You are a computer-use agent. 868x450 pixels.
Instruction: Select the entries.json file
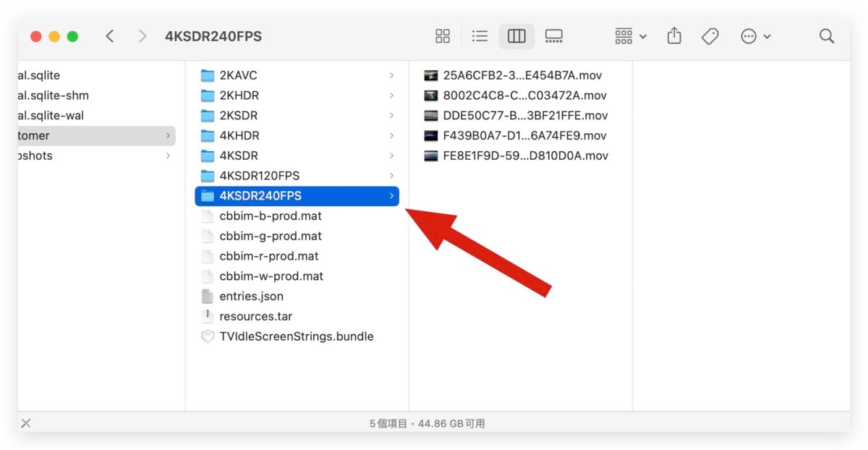coord(297,296)
